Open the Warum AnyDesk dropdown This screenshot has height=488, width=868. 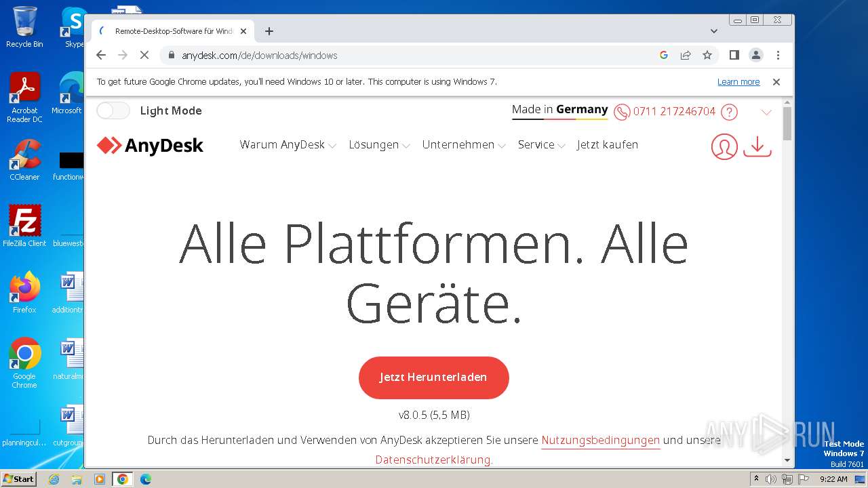288,144
